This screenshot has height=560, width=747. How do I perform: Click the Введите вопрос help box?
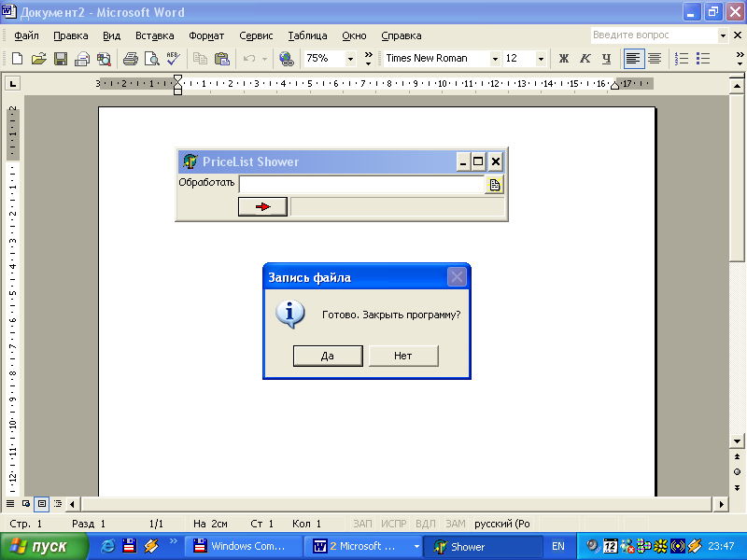[655, 35]
